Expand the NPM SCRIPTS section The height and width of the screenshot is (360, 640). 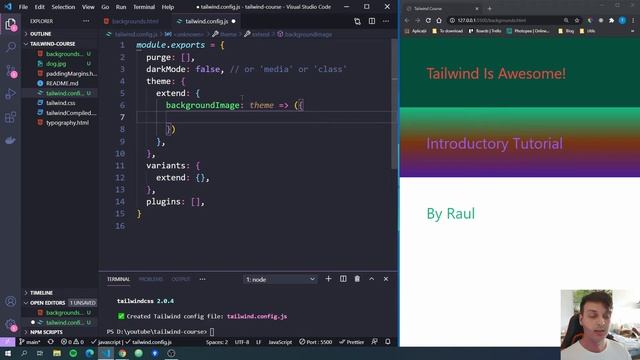(x=46, y=332)
